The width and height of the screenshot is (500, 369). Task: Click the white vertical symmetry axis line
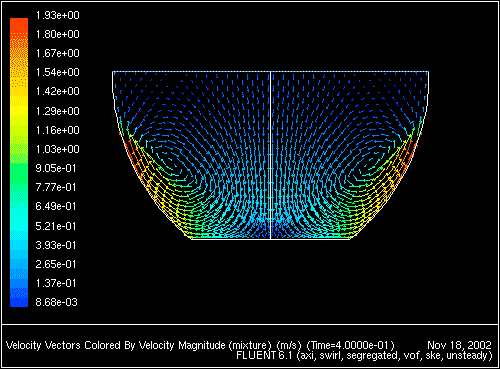[x=270, y=155]
